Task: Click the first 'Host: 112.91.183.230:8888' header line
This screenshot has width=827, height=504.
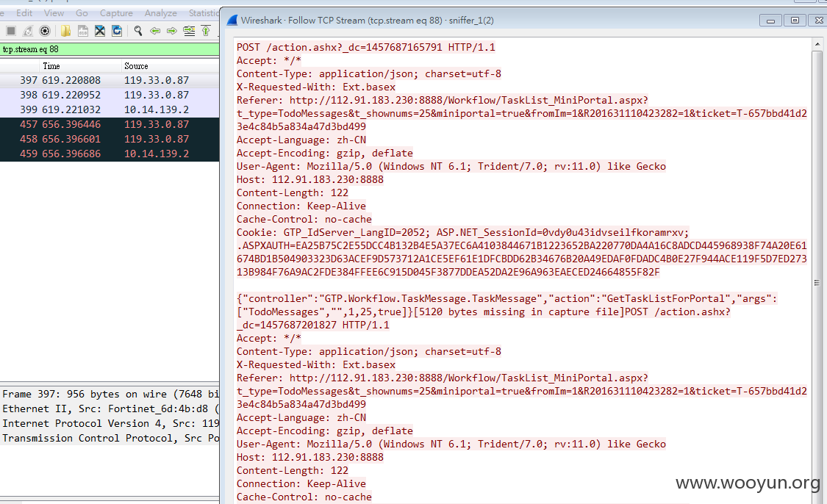Action: [309, 179]
